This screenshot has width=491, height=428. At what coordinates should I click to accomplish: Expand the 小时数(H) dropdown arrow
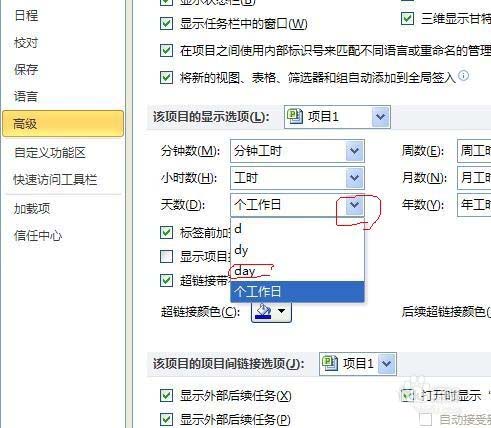(x=354, y=178)
